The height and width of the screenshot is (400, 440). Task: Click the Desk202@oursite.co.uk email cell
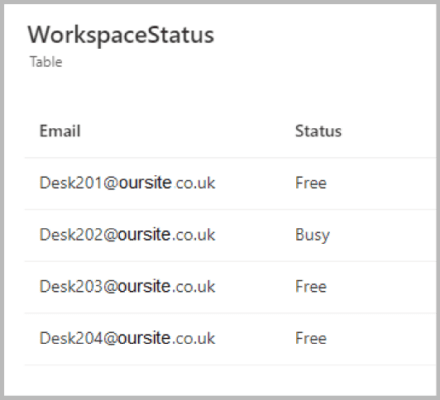click(127, 235)
